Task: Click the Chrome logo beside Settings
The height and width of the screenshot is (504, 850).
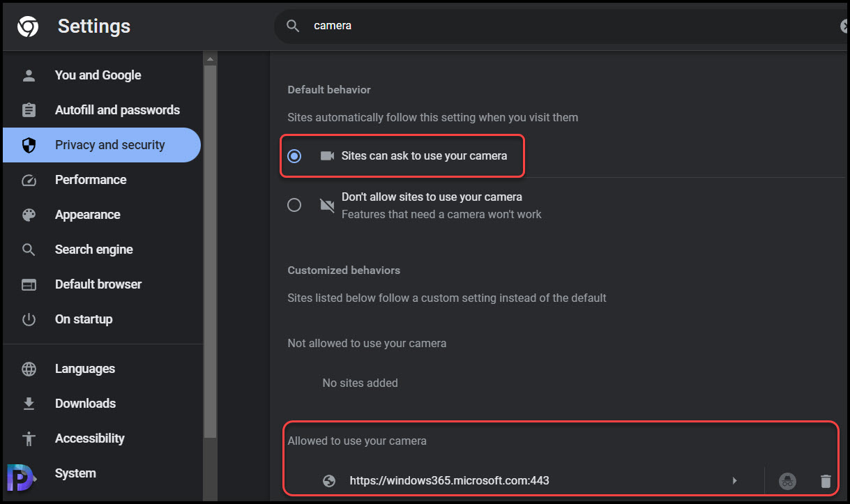Action: click(x=28, y=26)
